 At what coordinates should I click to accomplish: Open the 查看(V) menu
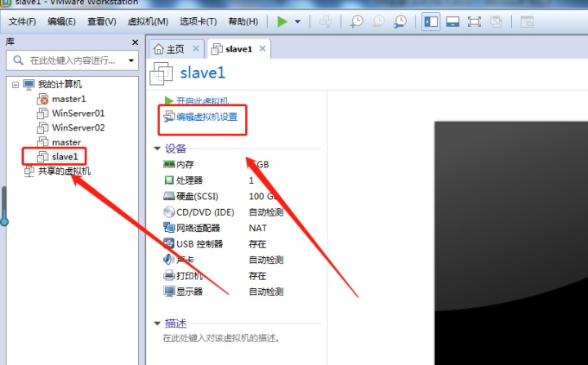pyautogui.click(x=101, y=22)
